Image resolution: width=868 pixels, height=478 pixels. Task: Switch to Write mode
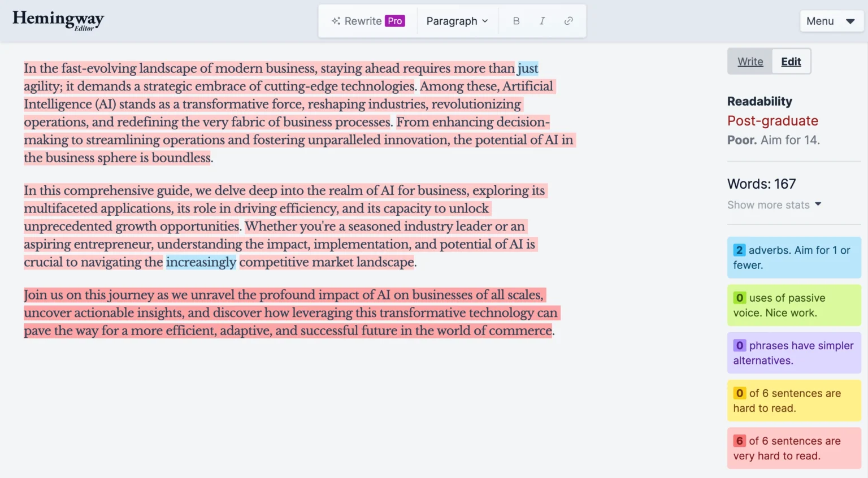click(750, 62)
